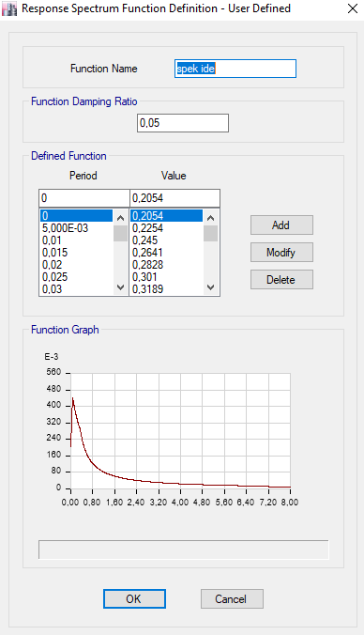Cancel the function definition dialog
The width and height of the screenshot is (364, 635).
tap(232, 598)
